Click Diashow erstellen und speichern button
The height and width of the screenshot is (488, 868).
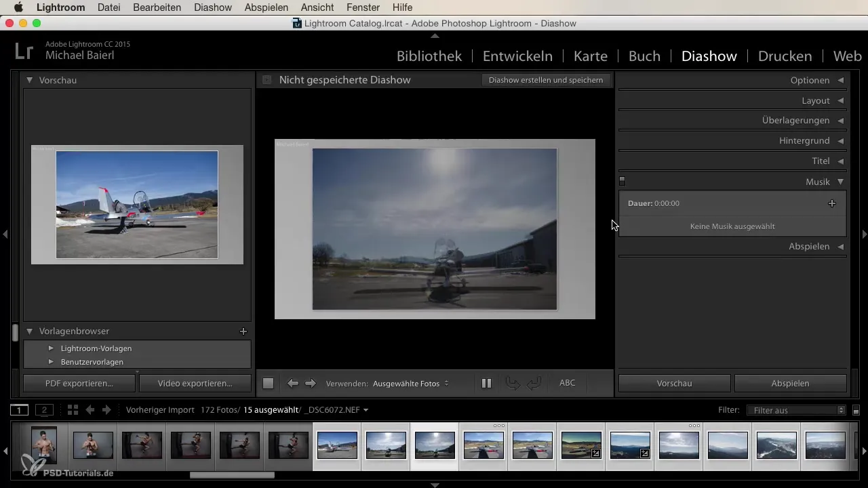point(546,80)
